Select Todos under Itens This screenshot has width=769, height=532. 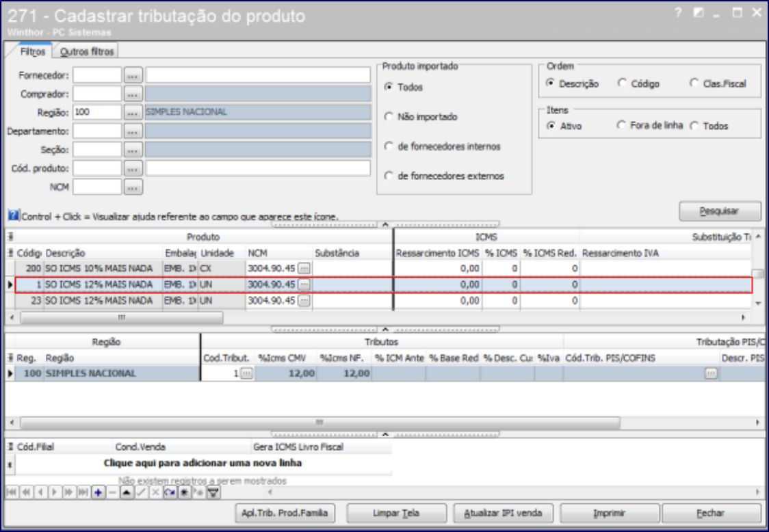[709, 126]
